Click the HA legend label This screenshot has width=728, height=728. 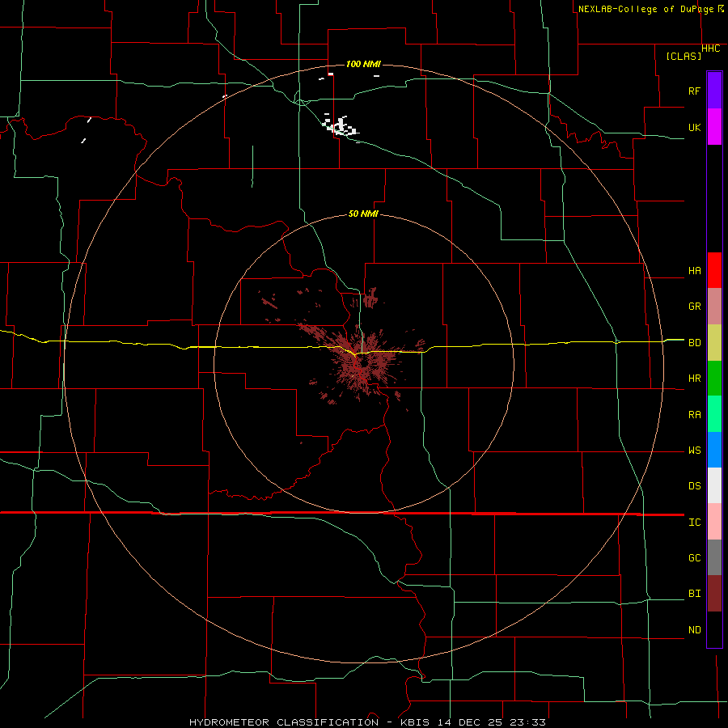tap(694, 271)
